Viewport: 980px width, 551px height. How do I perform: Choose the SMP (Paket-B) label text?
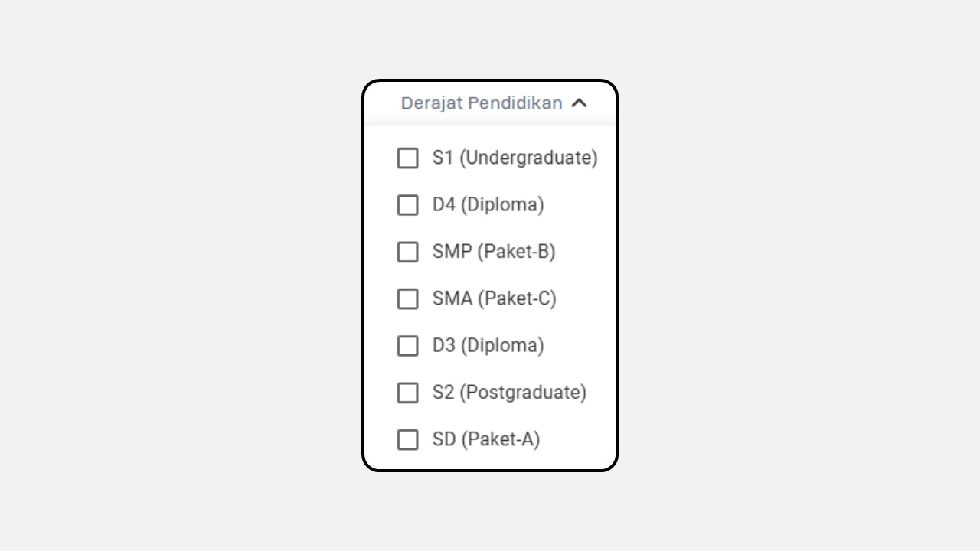point(494,251)
